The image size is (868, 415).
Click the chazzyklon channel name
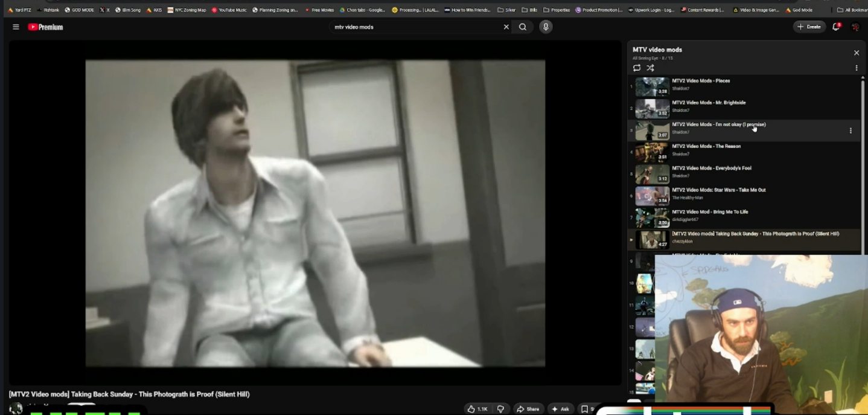click(x=683, y=241)
